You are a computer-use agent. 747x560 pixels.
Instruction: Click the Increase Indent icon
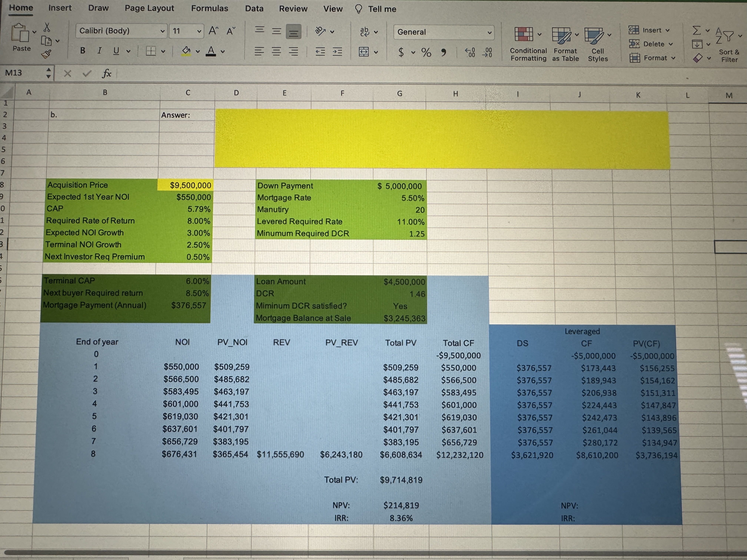pos(337,52)
